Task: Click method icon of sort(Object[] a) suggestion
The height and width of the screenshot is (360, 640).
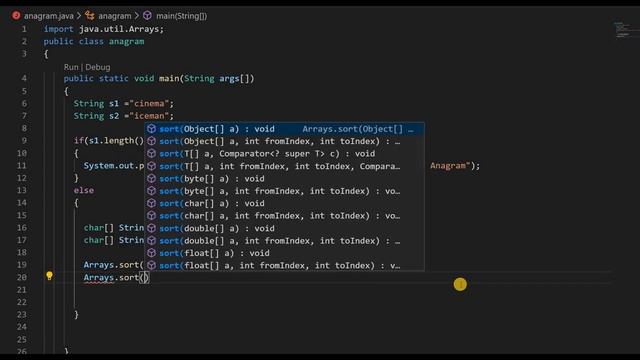Action: coord(151,129)
